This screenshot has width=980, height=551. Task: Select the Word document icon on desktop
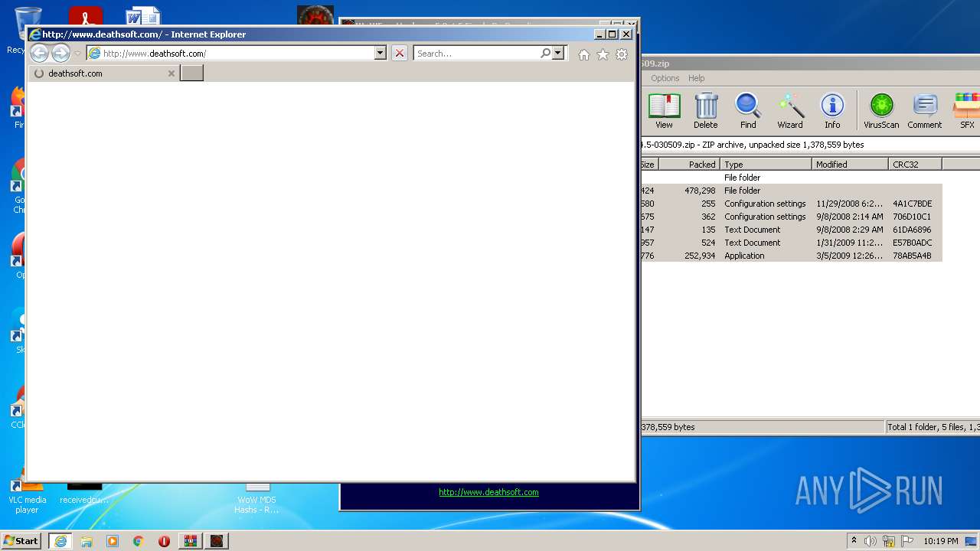[x=142, y=17]
